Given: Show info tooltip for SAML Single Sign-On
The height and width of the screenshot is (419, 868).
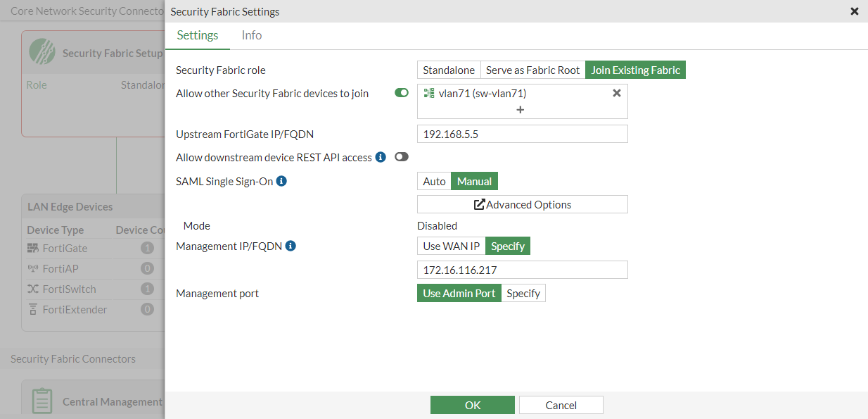Looking at the screenshot, I should 281,181.
